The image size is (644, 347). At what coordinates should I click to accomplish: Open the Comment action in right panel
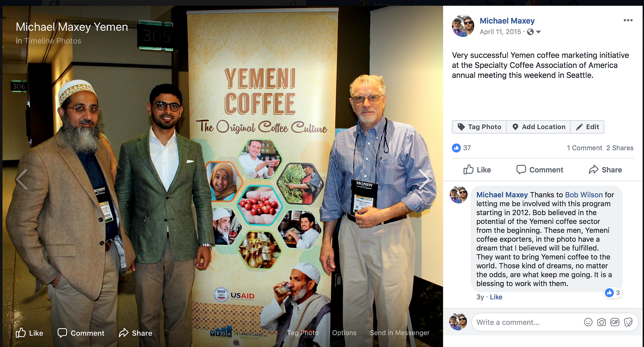(540, 170)
